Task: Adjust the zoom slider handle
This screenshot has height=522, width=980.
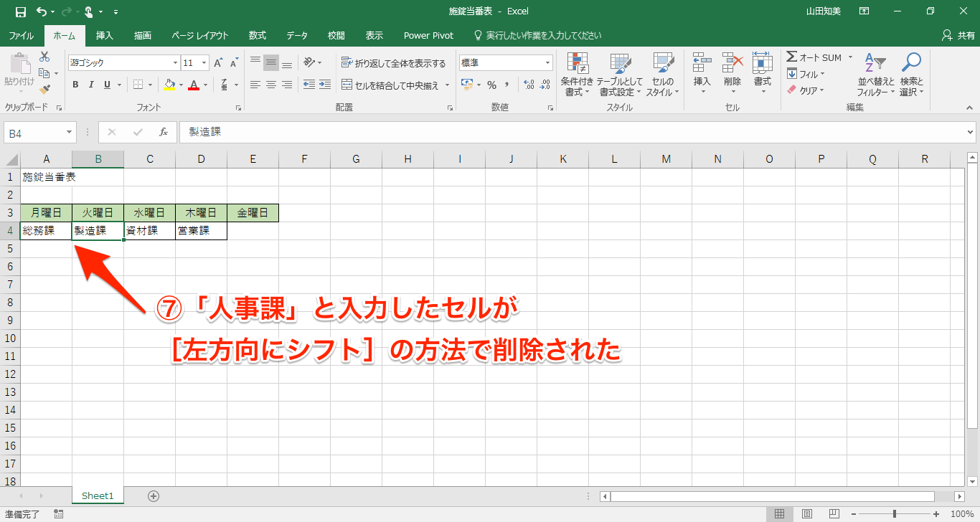Action: coord(894,513)
